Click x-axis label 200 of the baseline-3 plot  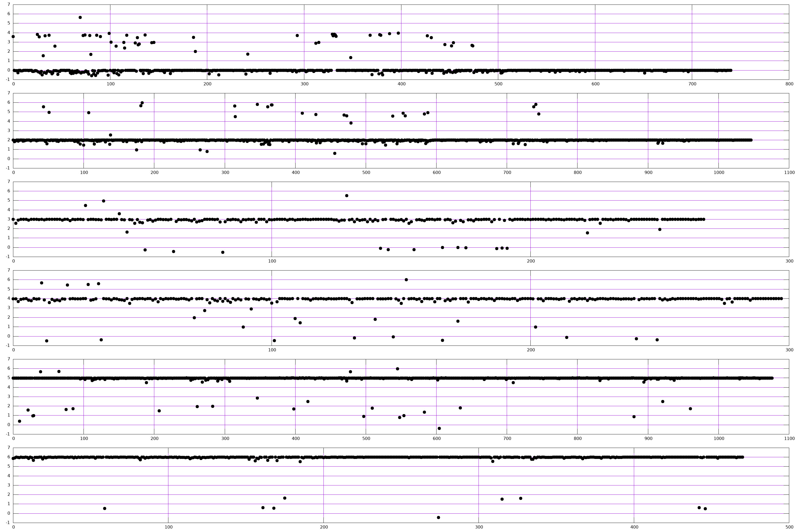531,261
